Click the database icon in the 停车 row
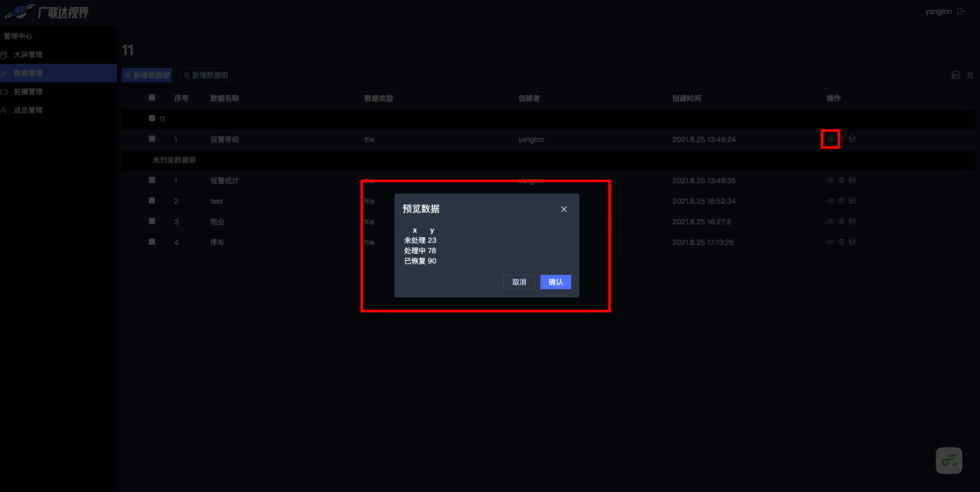This screenshot has width=980, height=492. click(x=852, y=242)
